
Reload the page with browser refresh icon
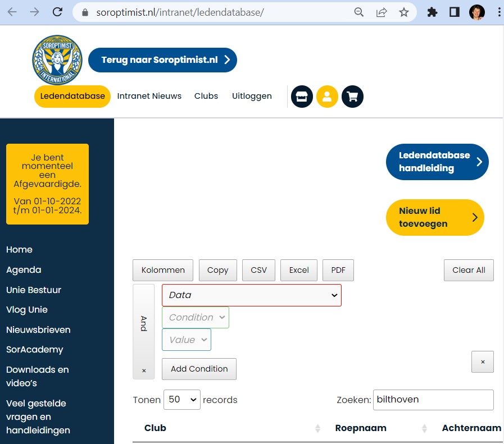[x=57, y=12]
